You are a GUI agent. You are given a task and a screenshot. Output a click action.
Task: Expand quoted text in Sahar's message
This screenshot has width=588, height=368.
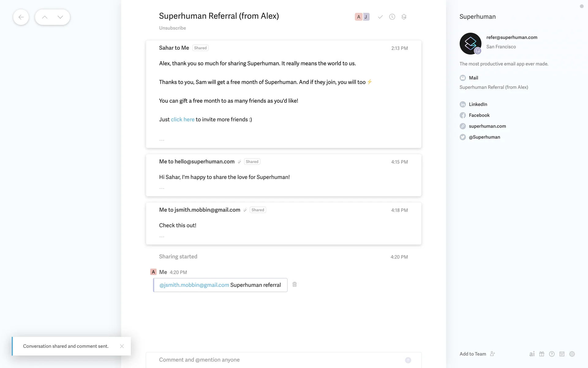coord(162,140)
